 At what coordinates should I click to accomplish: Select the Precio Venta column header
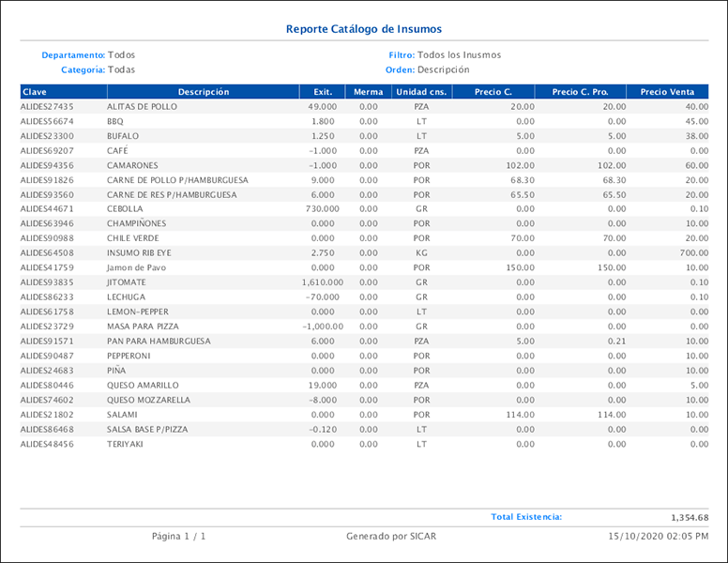667,92
